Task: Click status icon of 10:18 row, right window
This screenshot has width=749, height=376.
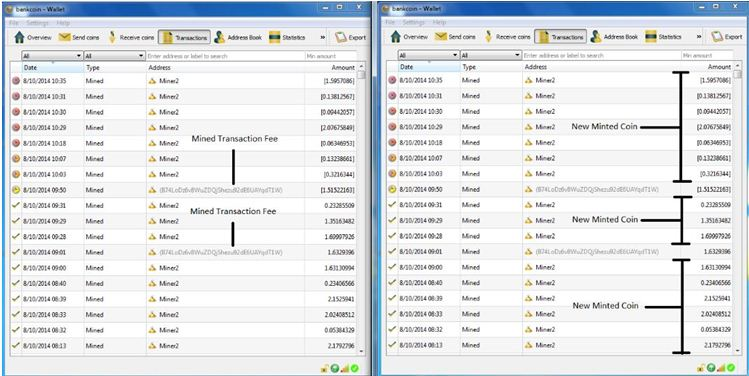Action: coord(392,142)
